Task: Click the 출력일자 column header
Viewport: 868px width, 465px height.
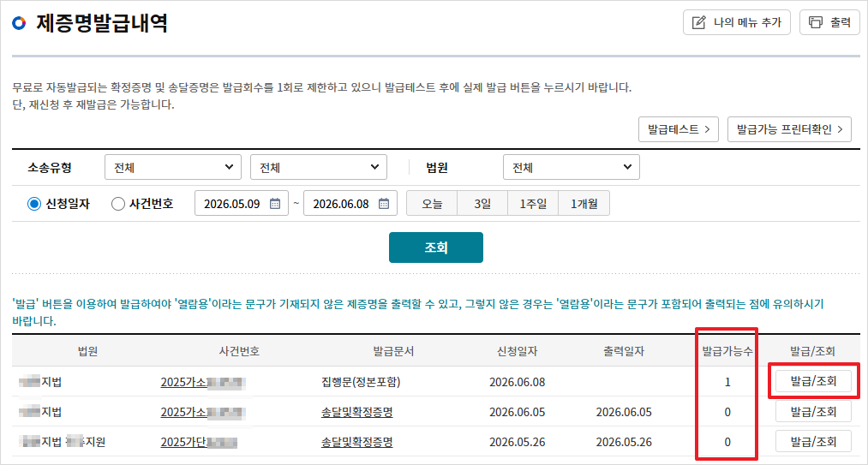Action: [624, 351]
